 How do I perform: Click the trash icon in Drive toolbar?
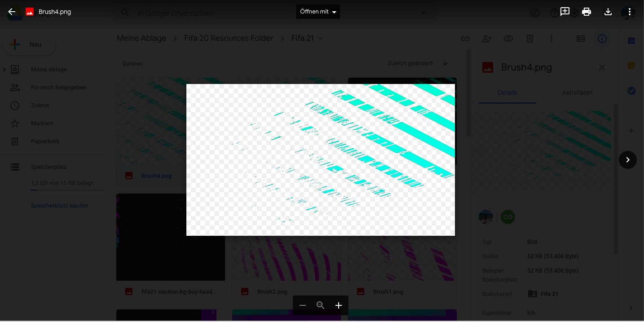pyautogui.click(x=530, y=39)
